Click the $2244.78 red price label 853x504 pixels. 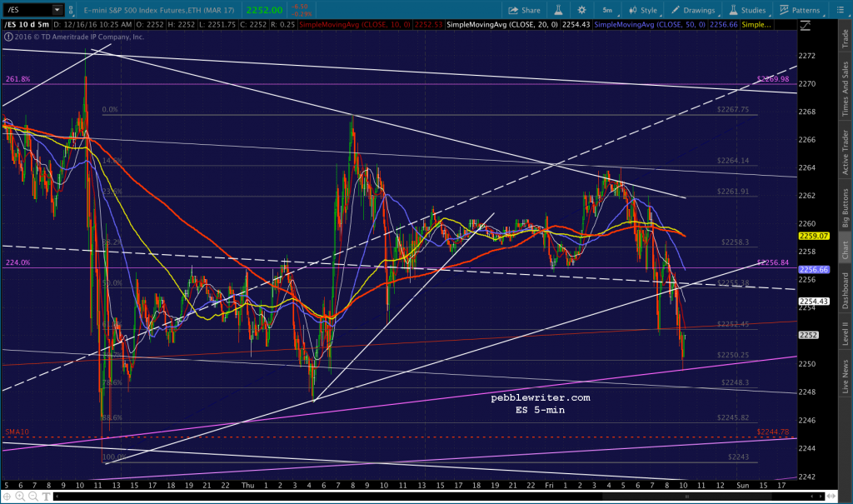(x=772, y=432)
